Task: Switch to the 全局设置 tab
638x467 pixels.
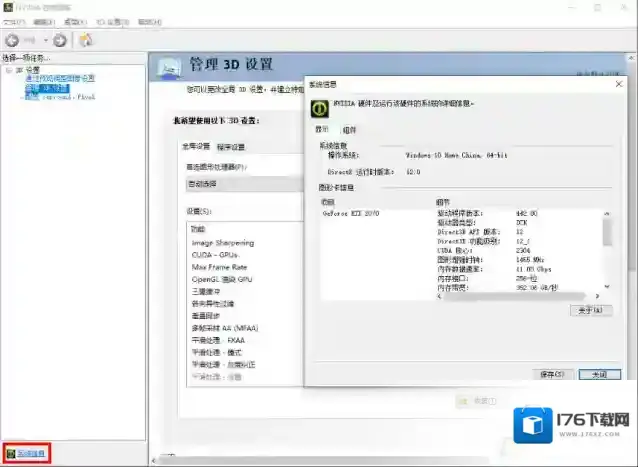Action: [196, 146]
